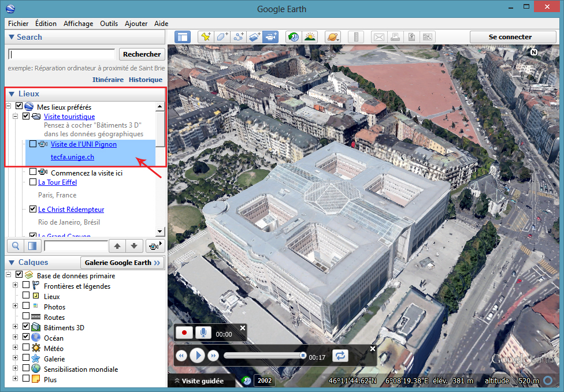Viewport: 564px width, 392px height.
Task: Collapse the Lieux panel triangle
Action: (x=12, y=94)
